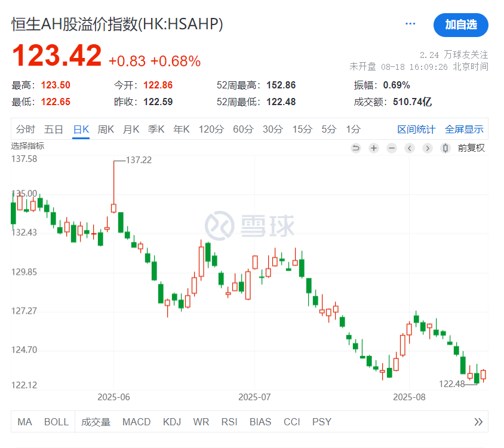
Task: Switch to the 分时 intraday tab
Action: click(x=26, y=129)
